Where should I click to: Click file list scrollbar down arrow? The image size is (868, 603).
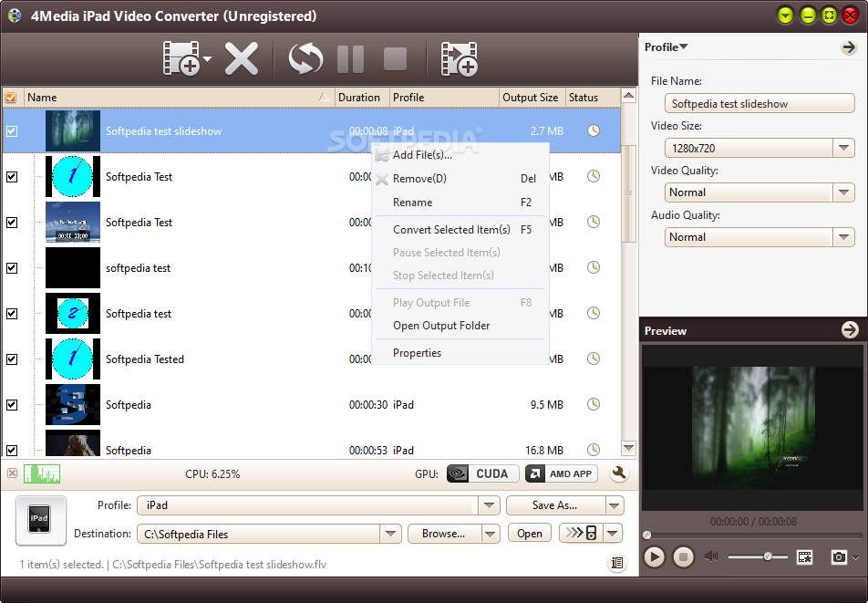coord(628,447)
